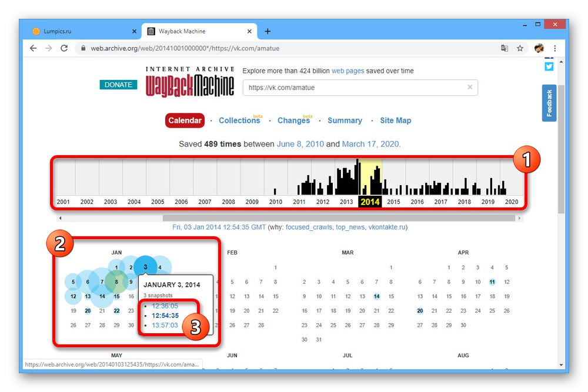The width and height of the screenshot is (588, 392).
Task: Select year 2010 in the timeline
Action: pos(276,202)
